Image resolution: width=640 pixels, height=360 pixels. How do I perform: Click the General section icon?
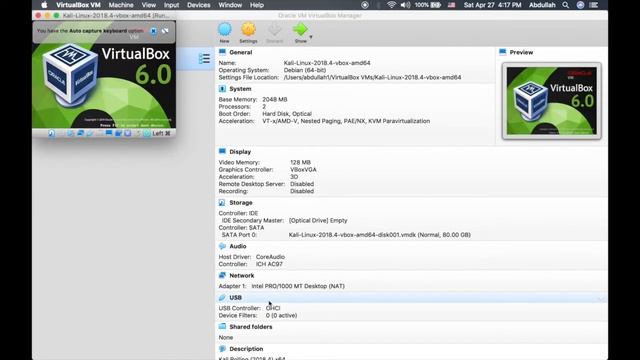[222, 52]
